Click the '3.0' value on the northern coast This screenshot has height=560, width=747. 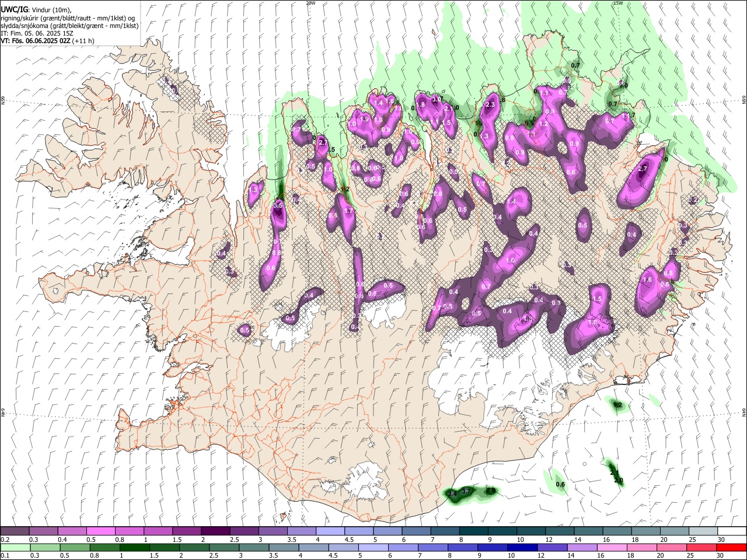click(436, 99)
